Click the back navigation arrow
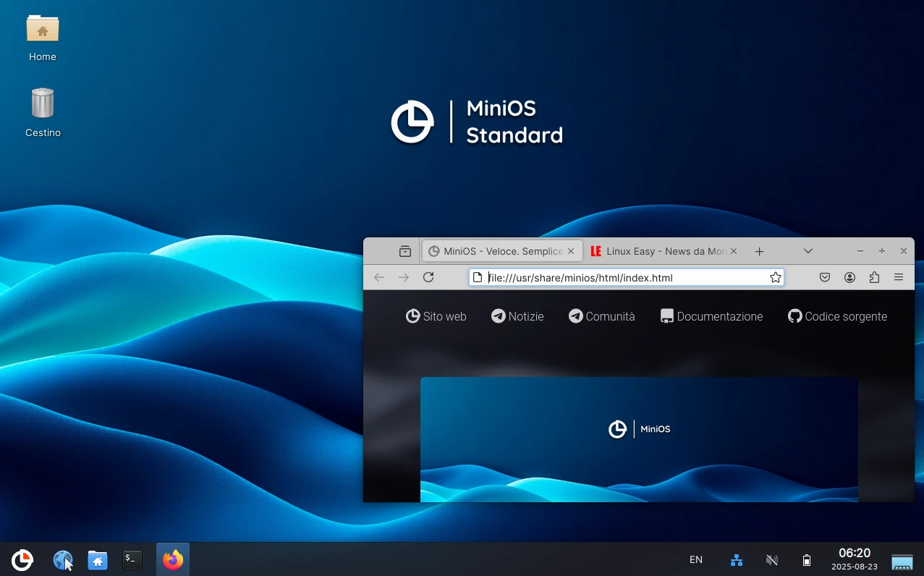Image resolution: width=924 pixels, height=576 pixels. 378,277
